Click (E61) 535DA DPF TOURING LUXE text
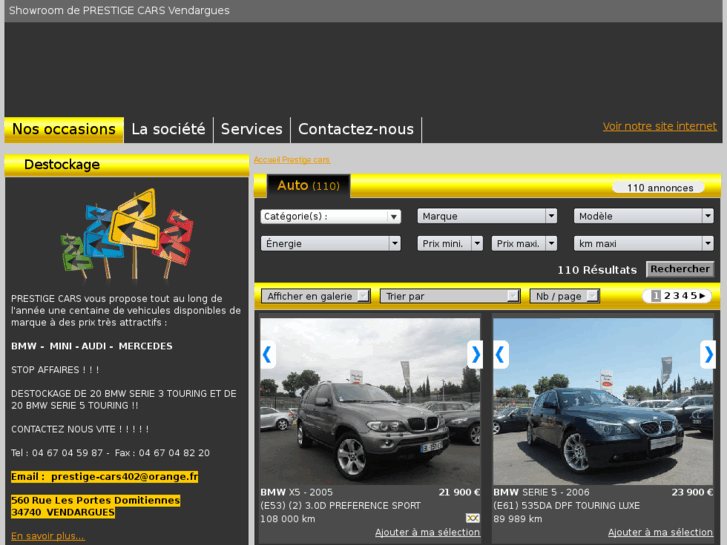This screenshot has height=545, width=727. pos(567,506)
